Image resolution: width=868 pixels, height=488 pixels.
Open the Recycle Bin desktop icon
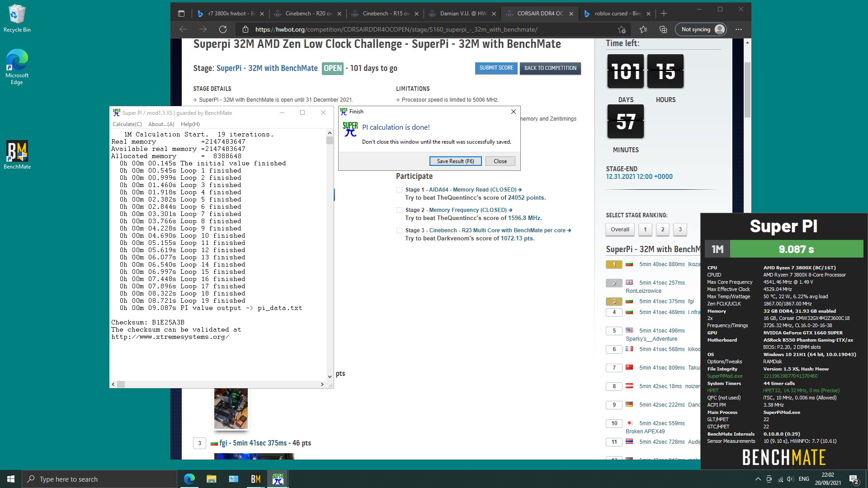pyautogui.click(x=17, y=19)
